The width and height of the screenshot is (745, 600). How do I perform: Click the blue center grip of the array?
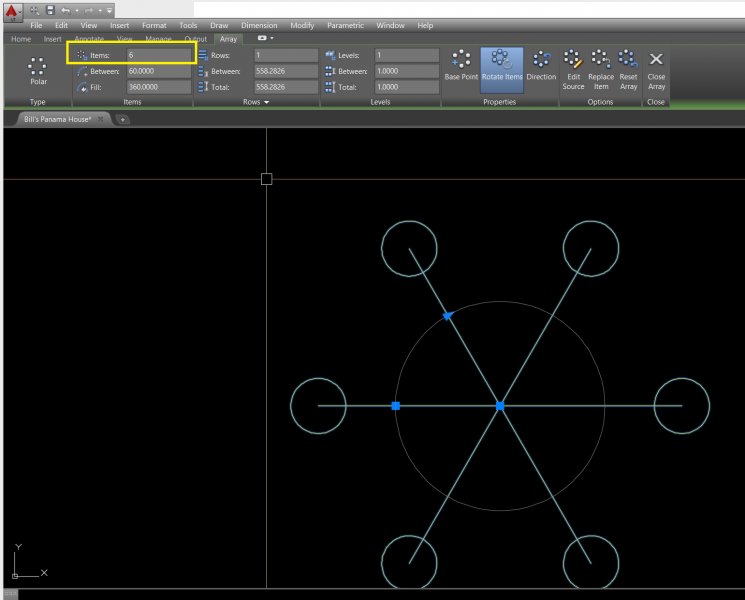500,406
